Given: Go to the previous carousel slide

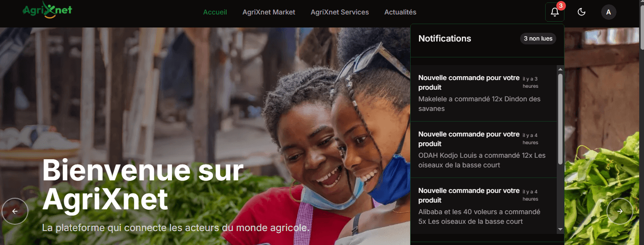Looking at the screenshot, I should [x=15, y=211].
